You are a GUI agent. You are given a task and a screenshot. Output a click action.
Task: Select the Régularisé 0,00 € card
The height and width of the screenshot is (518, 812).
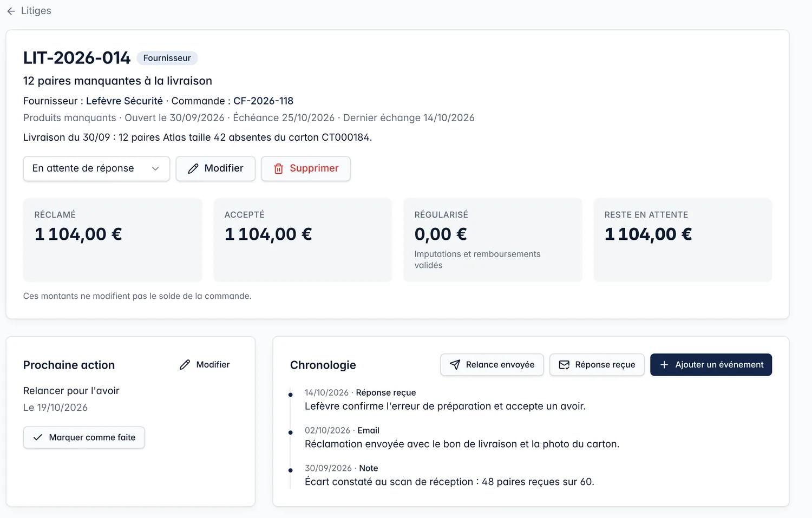pyautogui.click(x=493, y=240)
